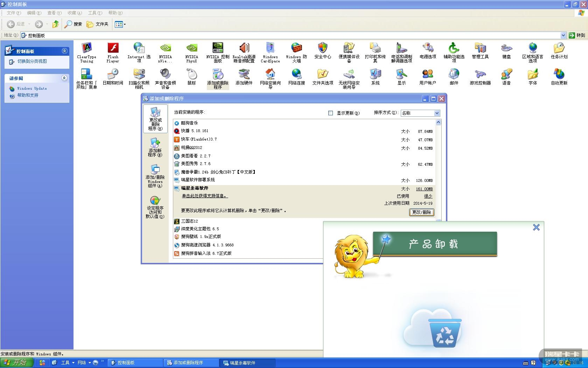Screen dimensions: 588x368
Task: Open 日期和时间 icon
Action: 113,77
